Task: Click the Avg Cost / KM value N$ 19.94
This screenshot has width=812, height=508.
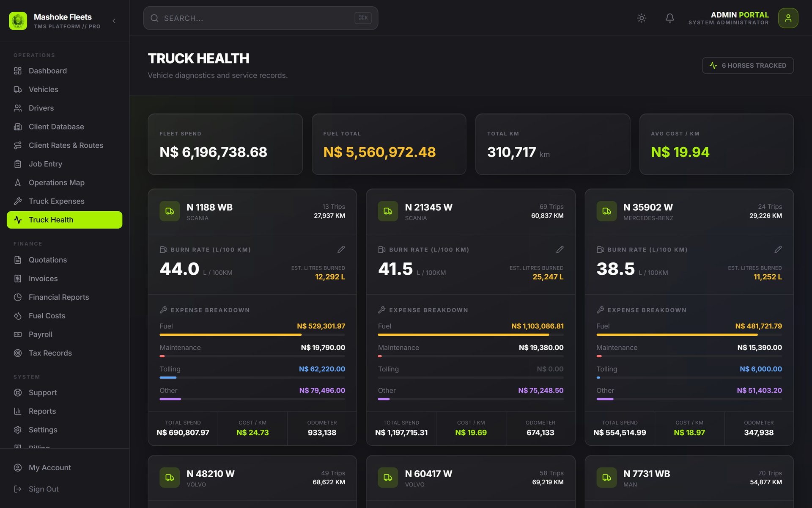Action: pos(680,152)
